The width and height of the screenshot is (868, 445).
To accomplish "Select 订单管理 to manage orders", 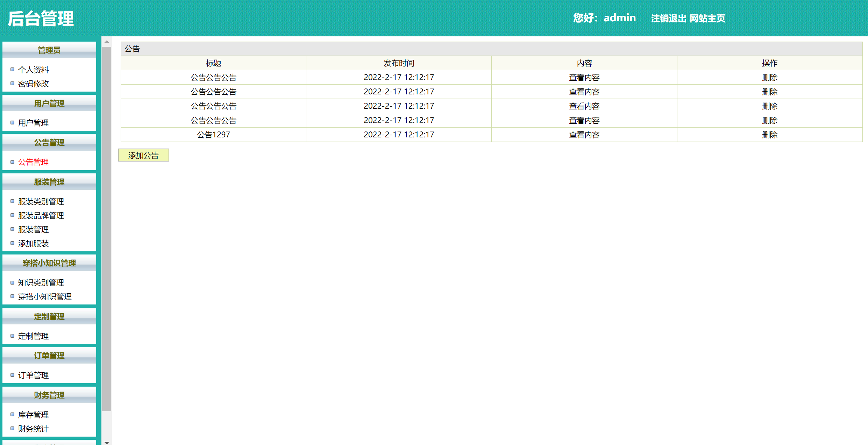I will 34,375.
